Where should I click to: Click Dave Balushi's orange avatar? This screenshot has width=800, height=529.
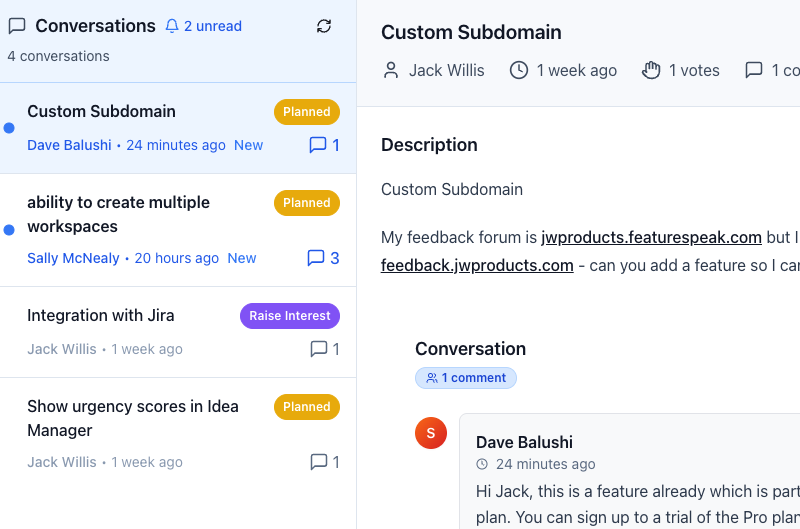431,433
